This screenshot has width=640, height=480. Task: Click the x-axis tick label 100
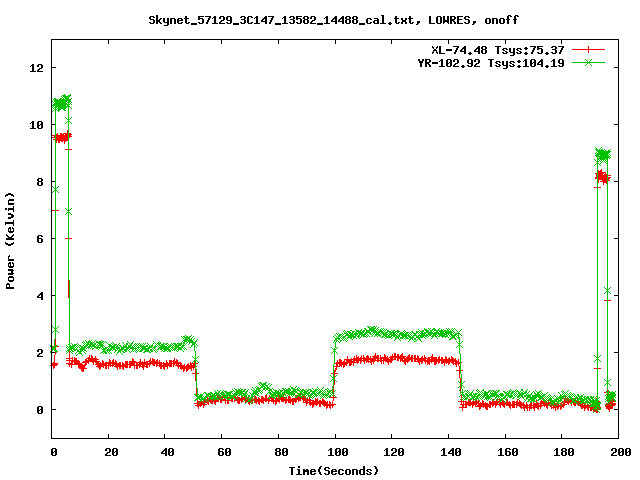pyautogui.click(x=338, y=452)
